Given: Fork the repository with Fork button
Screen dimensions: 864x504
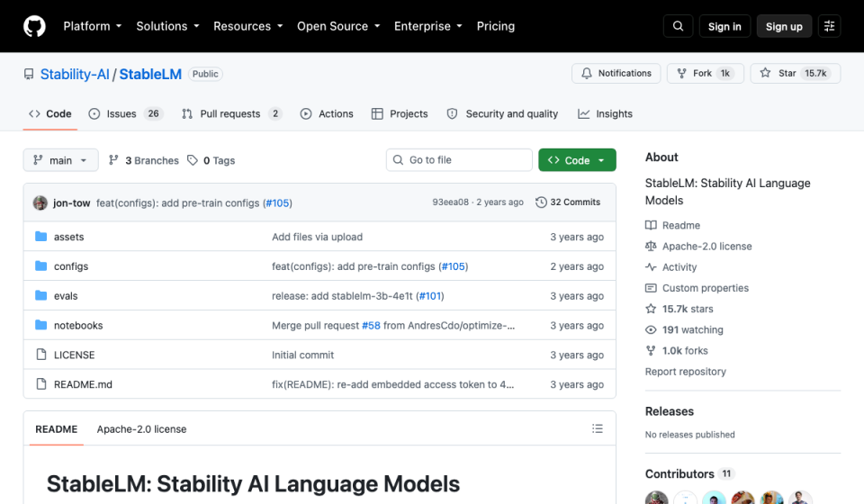Looking at the screenshot, I should click(706, 73).
